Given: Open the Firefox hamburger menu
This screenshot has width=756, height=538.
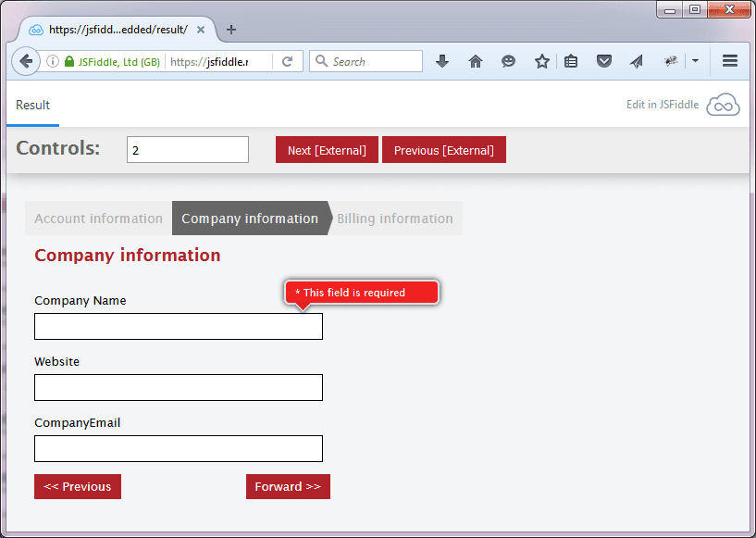Looking at the screenshot, I should [x=730, y=61].
